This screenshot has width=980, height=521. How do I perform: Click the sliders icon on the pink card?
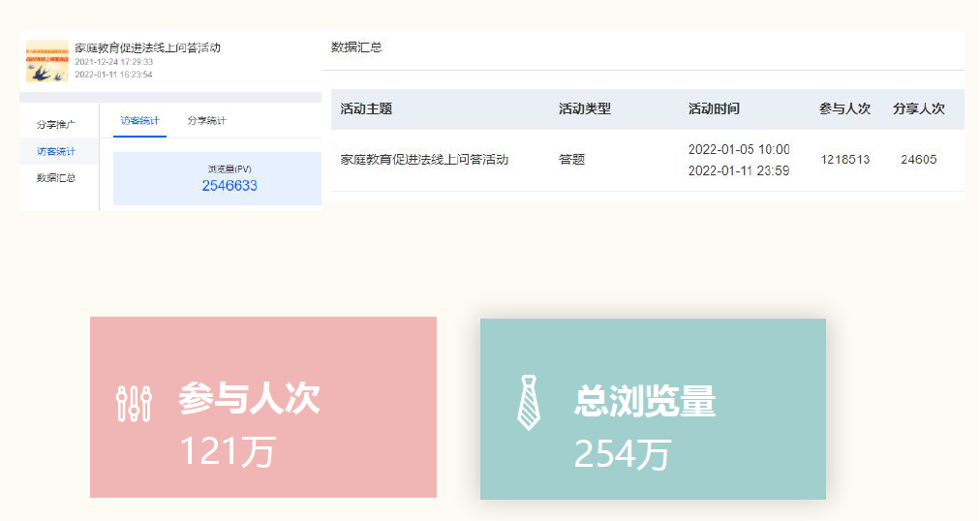[x=134, y=404]
